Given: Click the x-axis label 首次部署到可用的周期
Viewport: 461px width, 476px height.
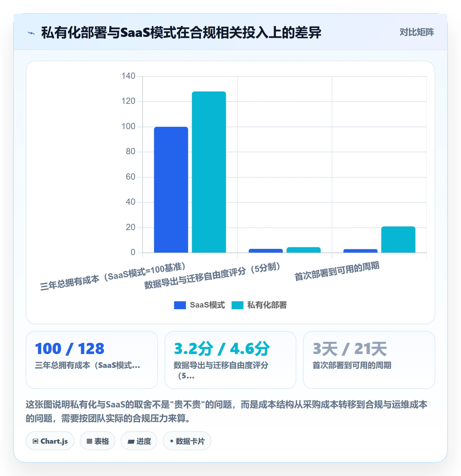Looking at the screenshot, I should pos(337,271).
